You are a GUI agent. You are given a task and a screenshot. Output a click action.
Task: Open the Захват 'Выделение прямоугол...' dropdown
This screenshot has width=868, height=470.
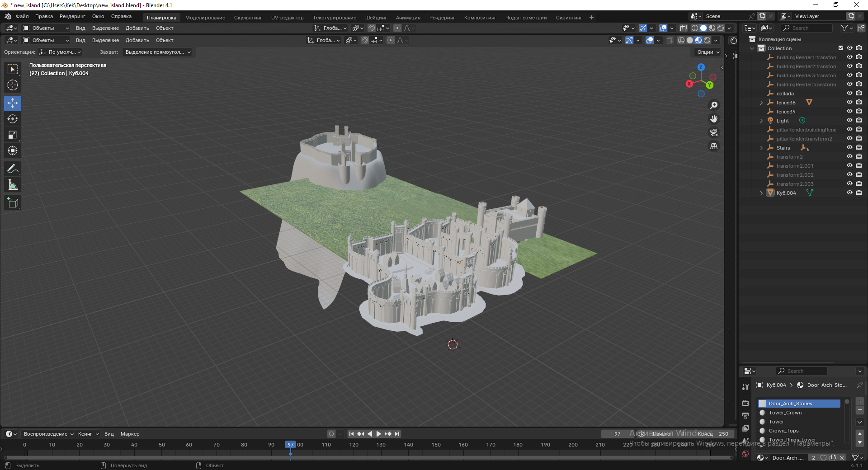tap(157, 52)
